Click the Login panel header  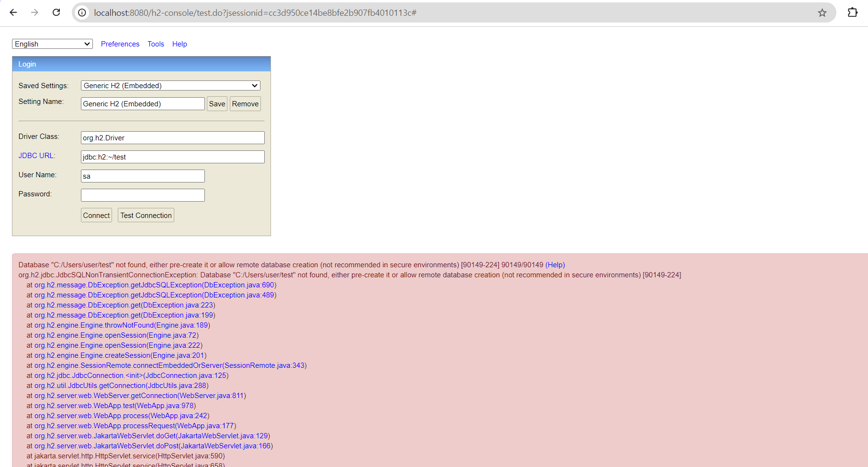click(x=141, y=64)
